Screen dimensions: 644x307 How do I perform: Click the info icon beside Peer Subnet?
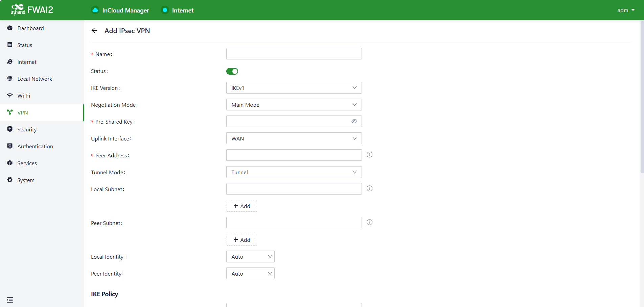(369, 222)
